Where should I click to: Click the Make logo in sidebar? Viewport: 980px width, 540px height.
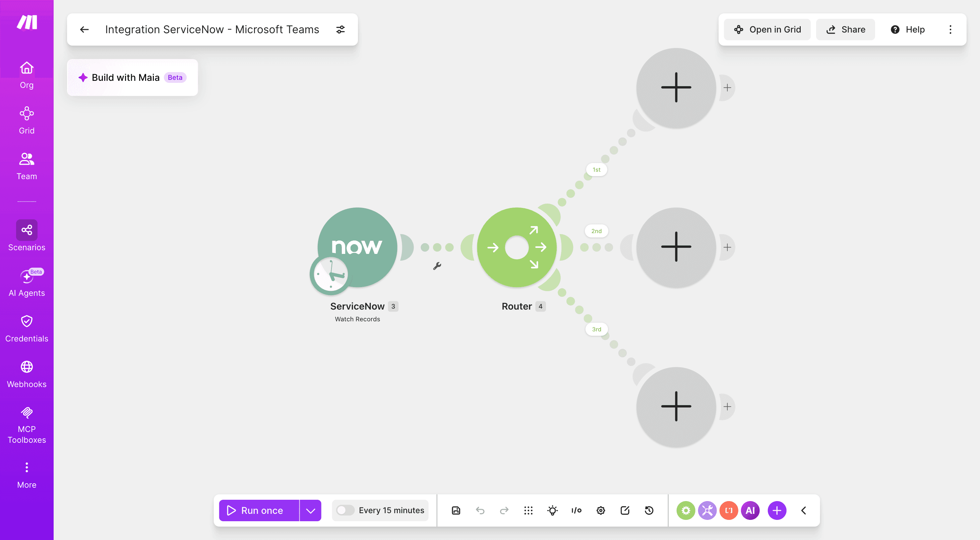click(26, 22)
